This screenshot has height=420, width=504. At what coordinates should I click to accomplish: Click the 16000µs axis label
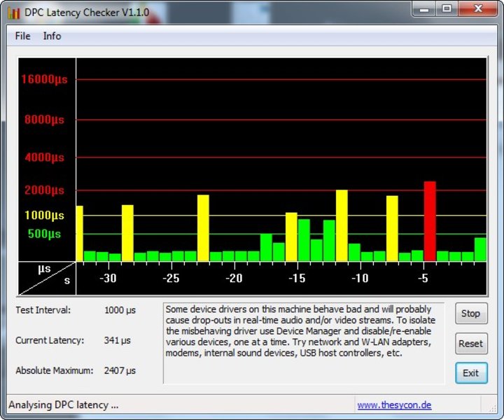point(43,79)
